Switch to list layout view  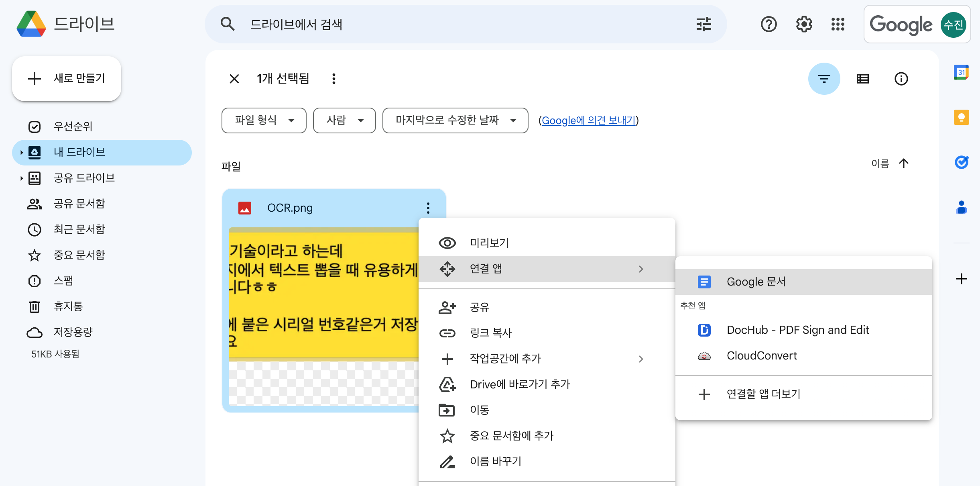pyautogui.click(x=862, y=79)
